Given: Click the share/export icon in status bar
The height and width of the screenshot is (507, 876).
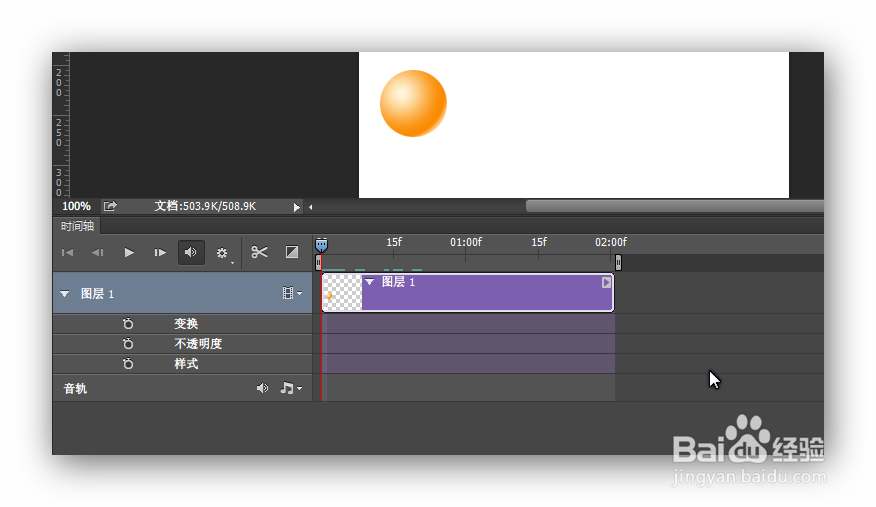Looking at the screenshot, I should pyautogui.click(x=110, y=206).
